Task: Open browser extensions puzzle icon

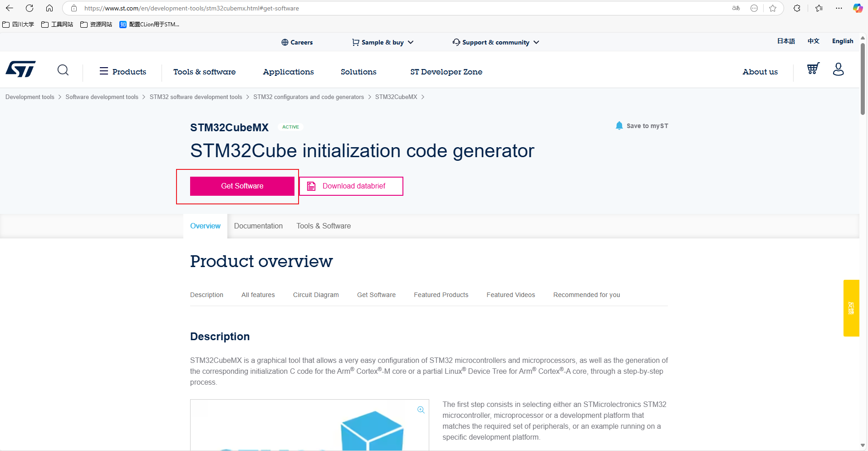Action: pyautogui.click(x=797, y=8)
